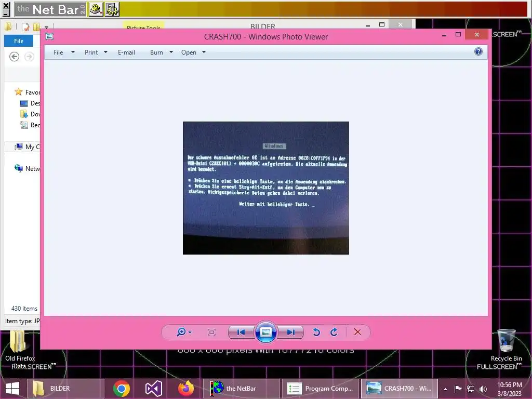Click the Net Bar gear settings icon
This screenshot has width=532, height=399.
112,9
